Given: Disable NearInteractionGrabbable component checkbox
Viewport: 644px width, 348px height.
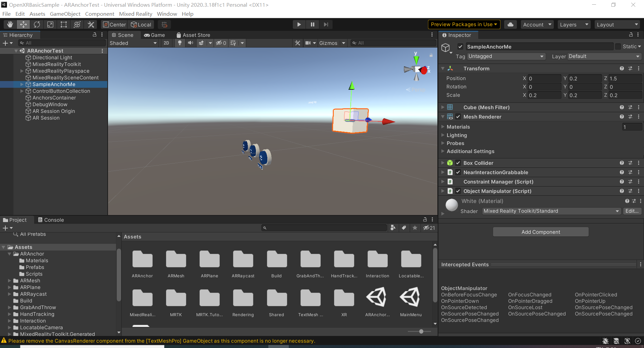Looking at the screenshot, I should point(458,172).
